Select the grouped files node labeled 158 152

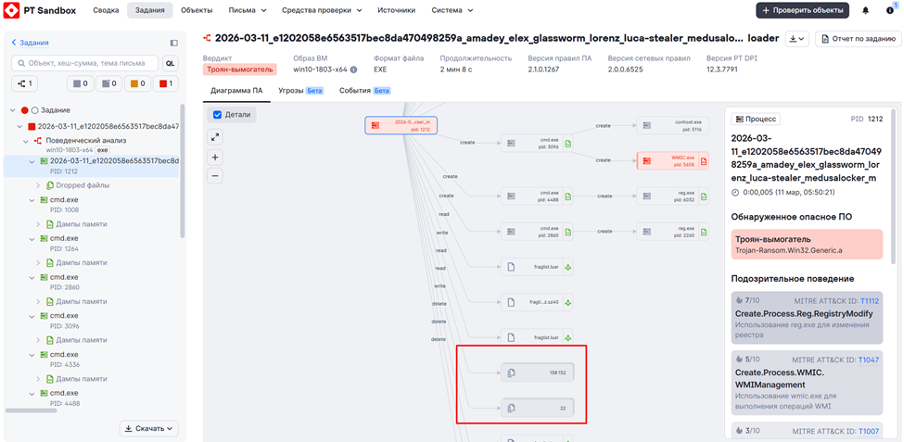(537, 373)
